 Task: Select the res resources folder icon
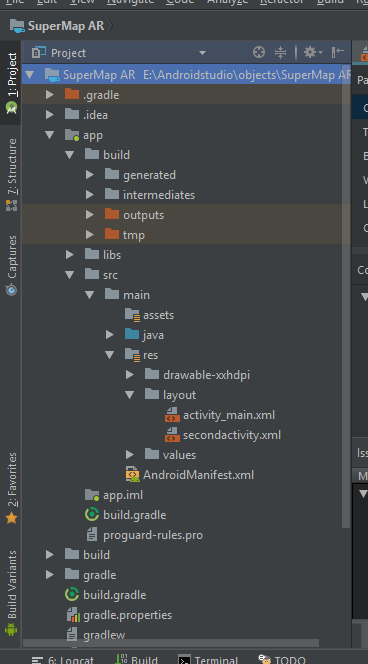132,354
